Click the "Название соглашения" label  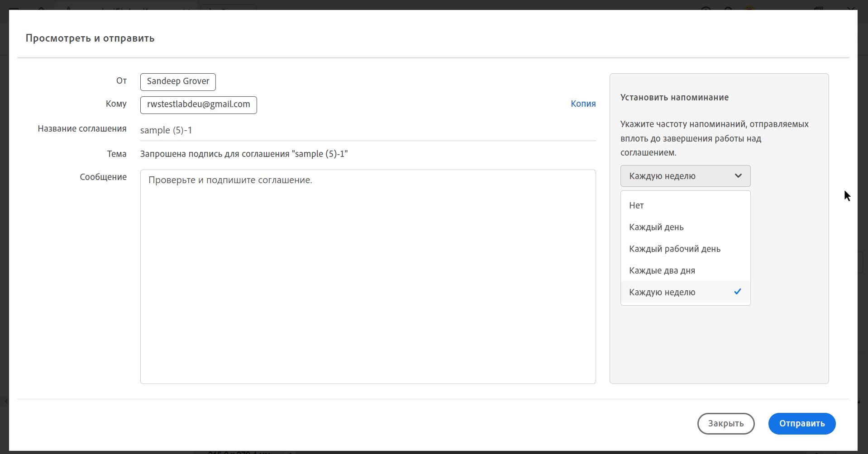(x=82, y=128)
